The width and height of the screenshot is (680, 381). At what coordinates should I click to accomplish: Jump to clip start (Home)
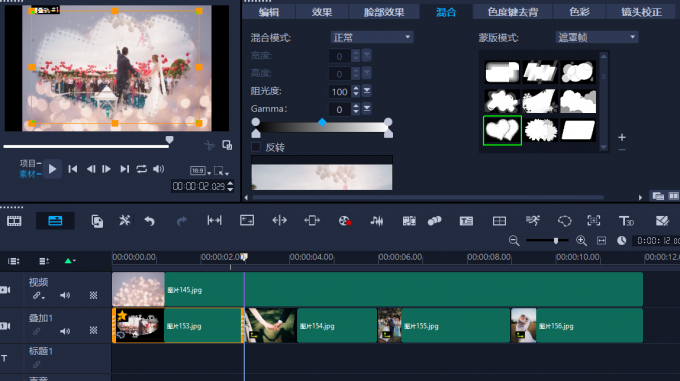pos(72,169)
